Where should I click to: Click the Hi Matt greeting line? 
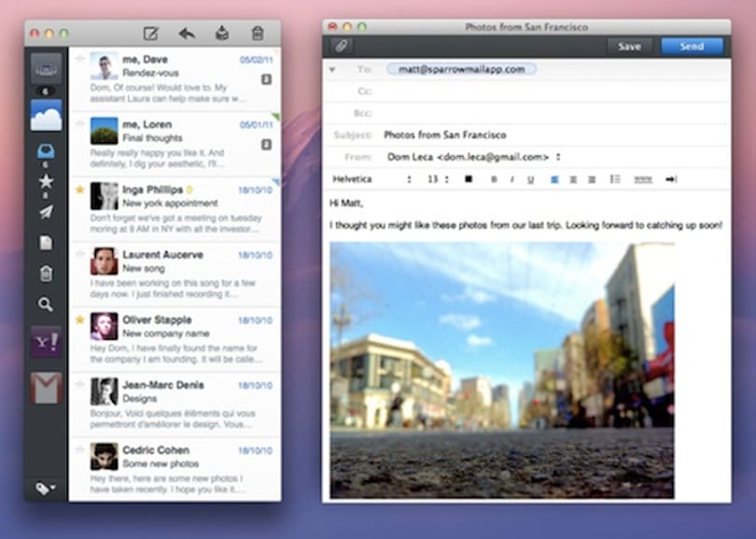346,203
